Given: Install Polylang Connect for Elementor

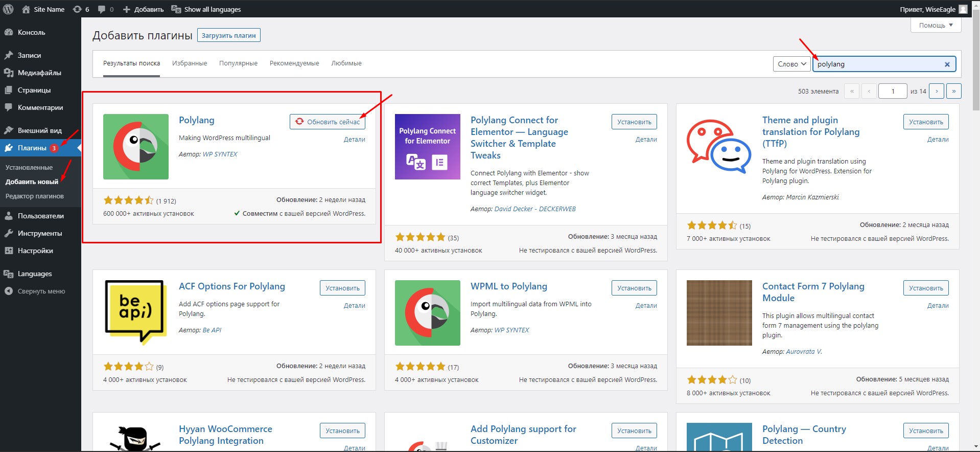Looking at the screenshot, I should pos(634,122).
